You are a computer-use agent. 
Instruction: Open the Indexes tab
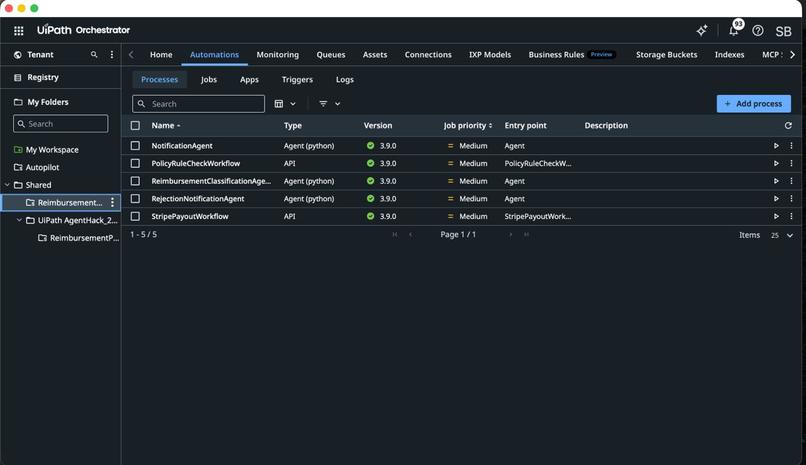point(729,54)
